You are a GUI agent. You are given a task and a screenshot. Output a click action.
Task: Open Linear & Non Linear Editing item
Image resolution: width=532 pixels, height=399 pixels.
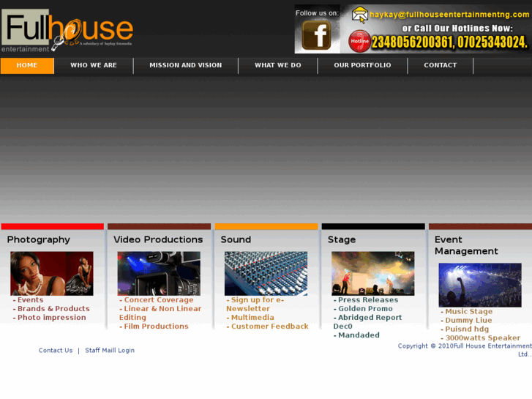160,313
